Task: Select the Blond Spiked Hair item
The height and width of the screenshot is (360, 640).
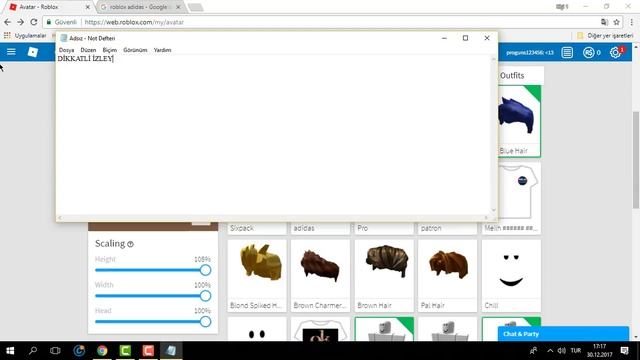Action: coord(257,276)
